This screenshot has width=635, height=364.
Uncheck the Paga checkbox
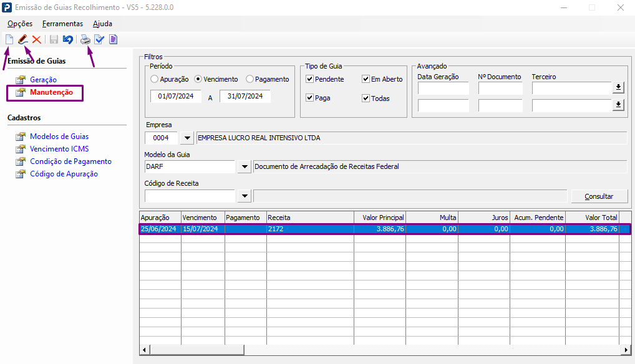[310, 98]
